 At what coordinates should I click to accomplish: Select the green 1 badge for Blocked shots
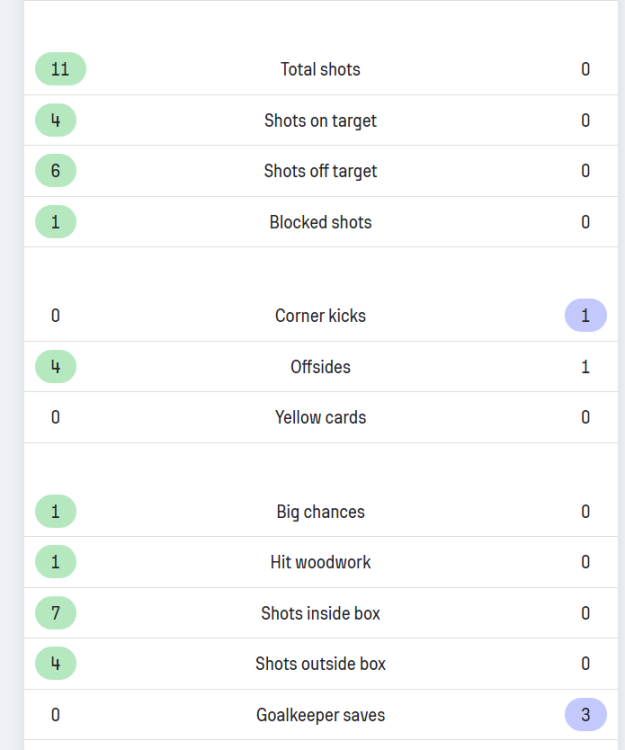[x=56, y=222]
